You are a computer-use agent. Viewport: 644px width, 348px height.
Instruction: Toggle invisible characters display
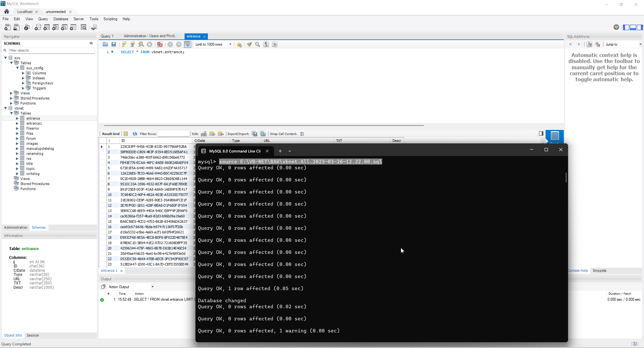click(x=266, y=44)
